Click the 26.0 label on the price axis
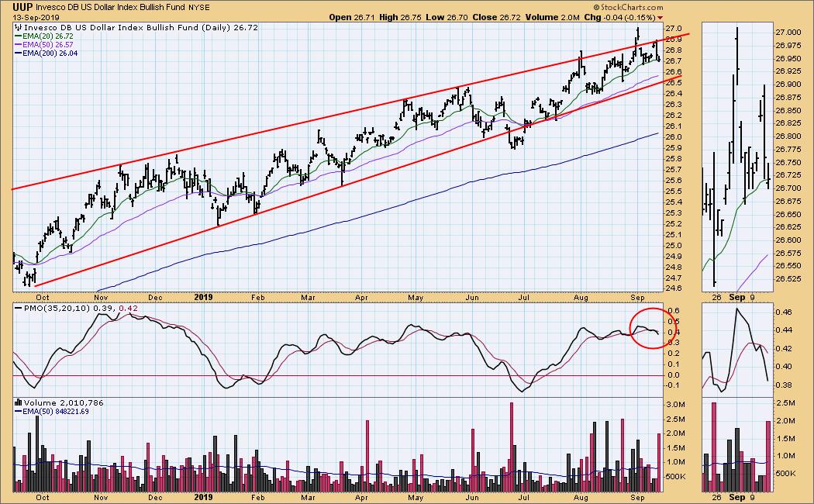 [674, 137]
